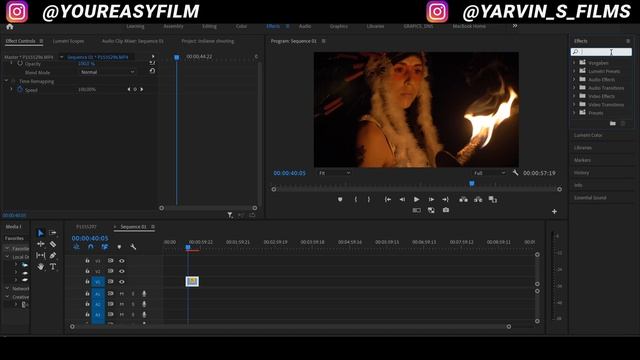The image size is (640, 360).
Task: Expand the Audio Effects folder
Action: (x=574, y=79)
